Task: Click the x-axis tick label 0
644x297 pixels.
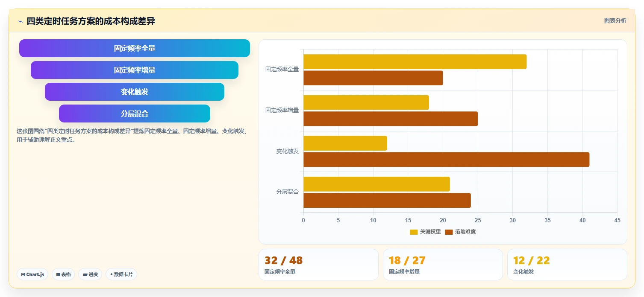Action: (303, 220)
